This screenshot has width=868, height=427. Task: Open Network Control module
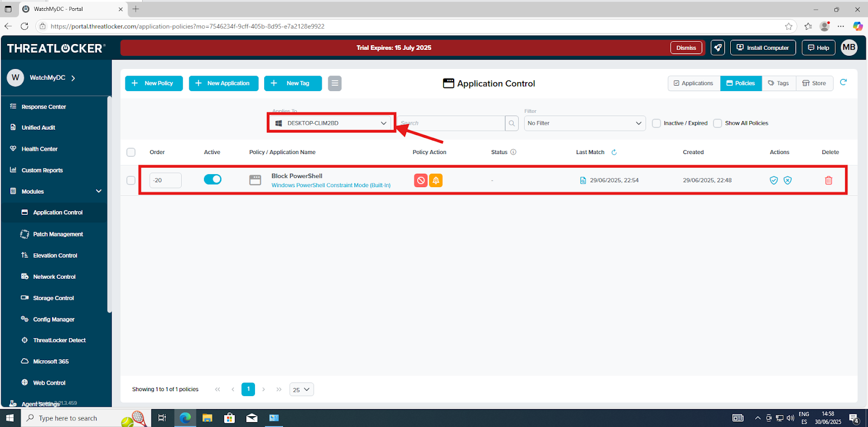click(x=54, y=277)
